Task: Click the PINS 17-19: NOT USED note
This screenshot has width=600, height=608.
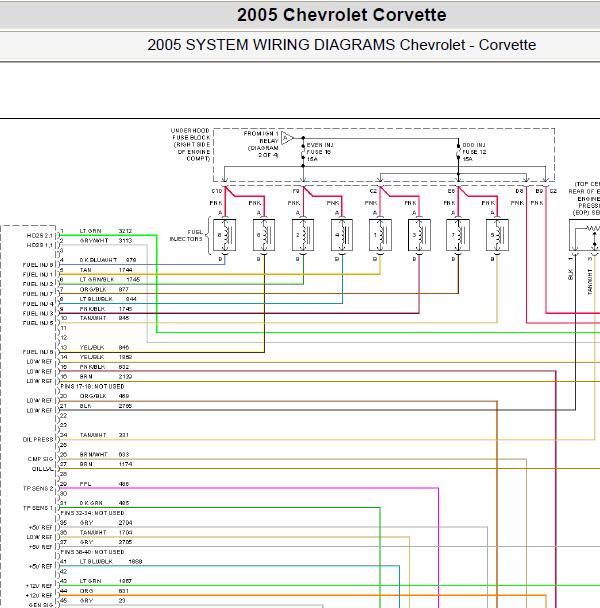Action: (92, 387)
